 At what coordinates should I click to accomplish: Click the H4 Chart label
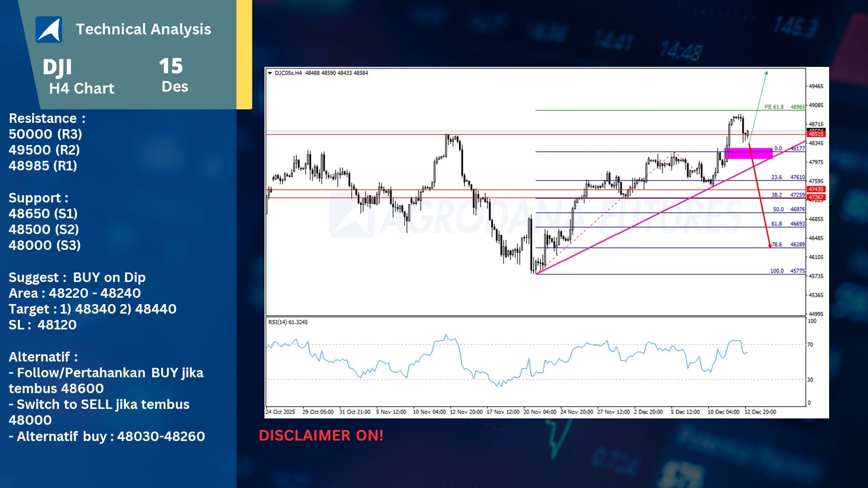click(x=82, y=89)
